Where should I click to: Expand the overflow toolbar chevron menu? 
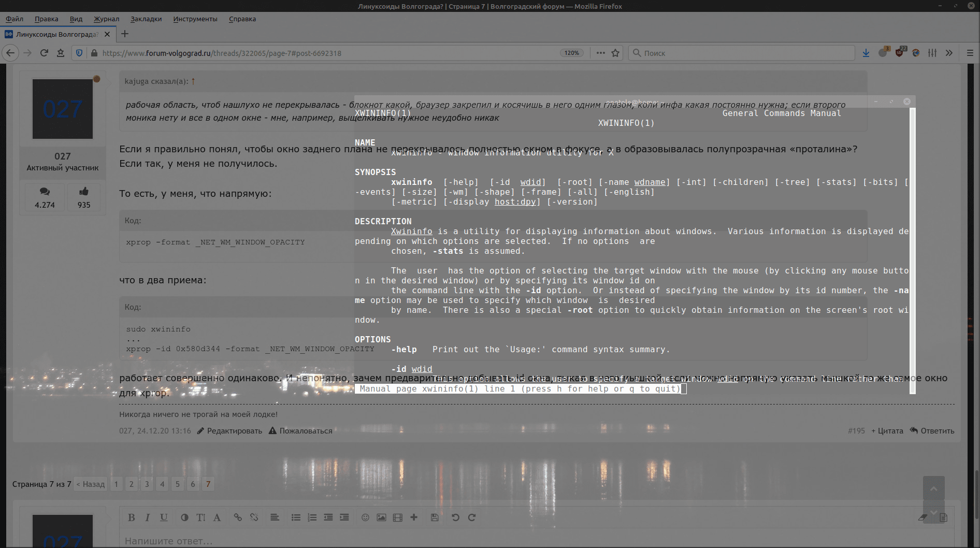pyautogui.click(x=949, y=53)
